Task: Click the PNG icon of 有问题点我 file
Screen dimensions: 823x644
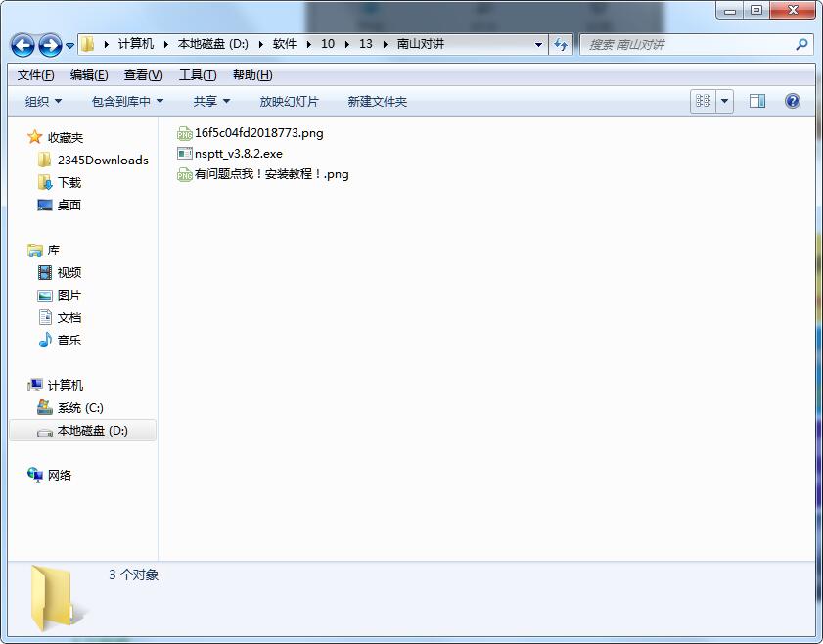Action: [x=184, y=174]
